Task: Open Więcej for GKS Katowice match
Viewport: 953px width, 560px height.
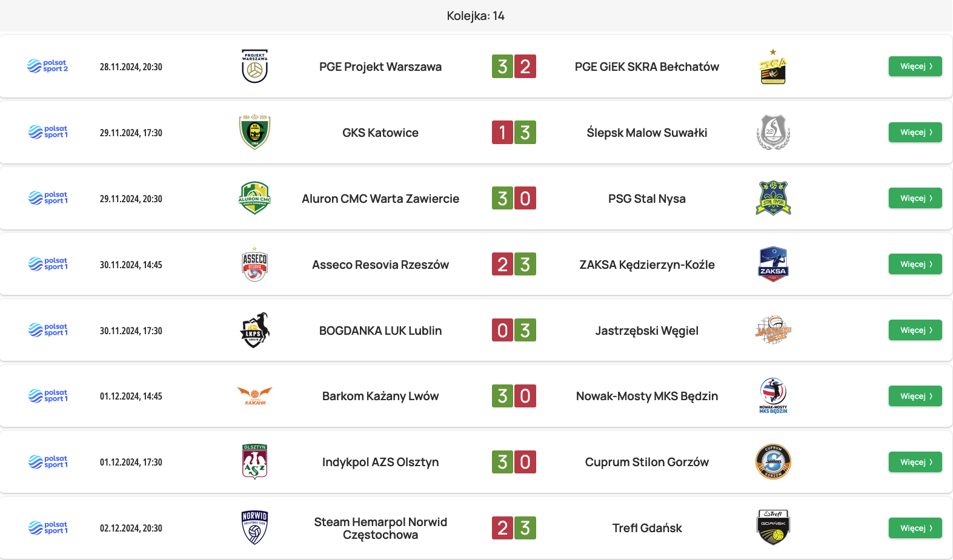Action: [915, 132]
